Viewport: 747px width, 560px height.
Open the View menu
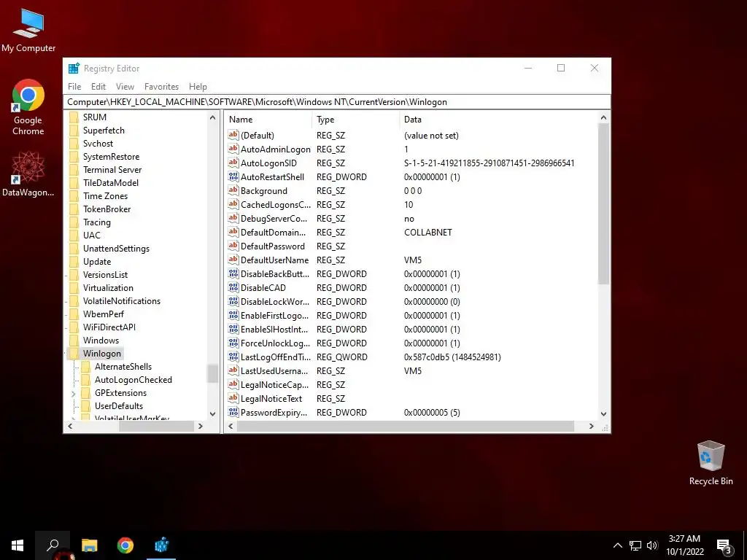pyautogui.click(x=125, y=87)
